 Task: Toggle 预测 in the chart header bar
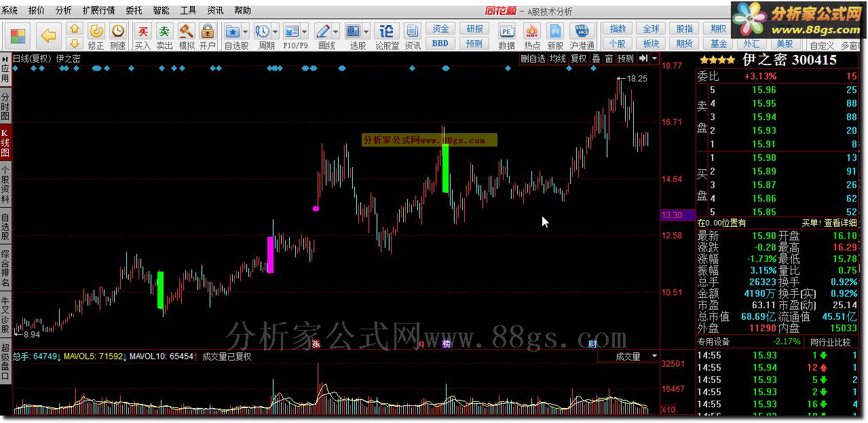[x=625, y=59]
